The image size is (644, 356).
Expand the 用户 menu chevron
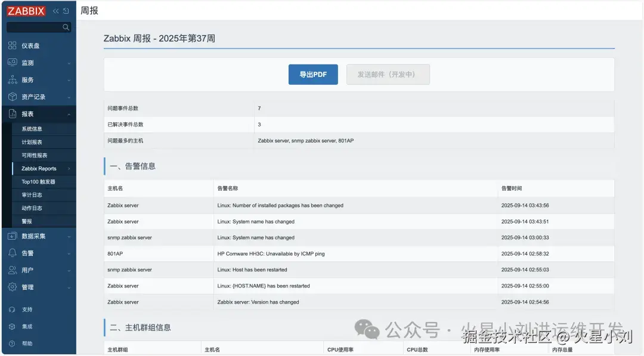pyautogui.click(x=69, y=271)
